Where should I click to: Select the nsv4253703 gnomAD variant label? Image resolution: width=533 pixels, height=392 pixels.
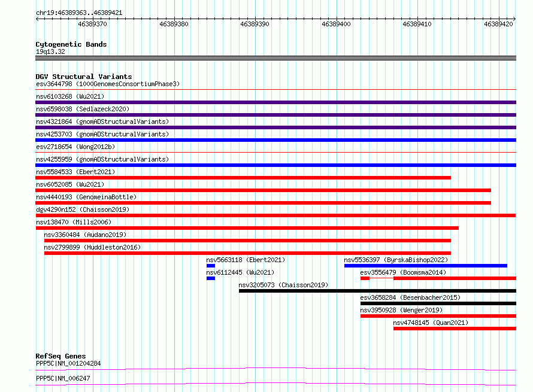[x=102, y=134]
